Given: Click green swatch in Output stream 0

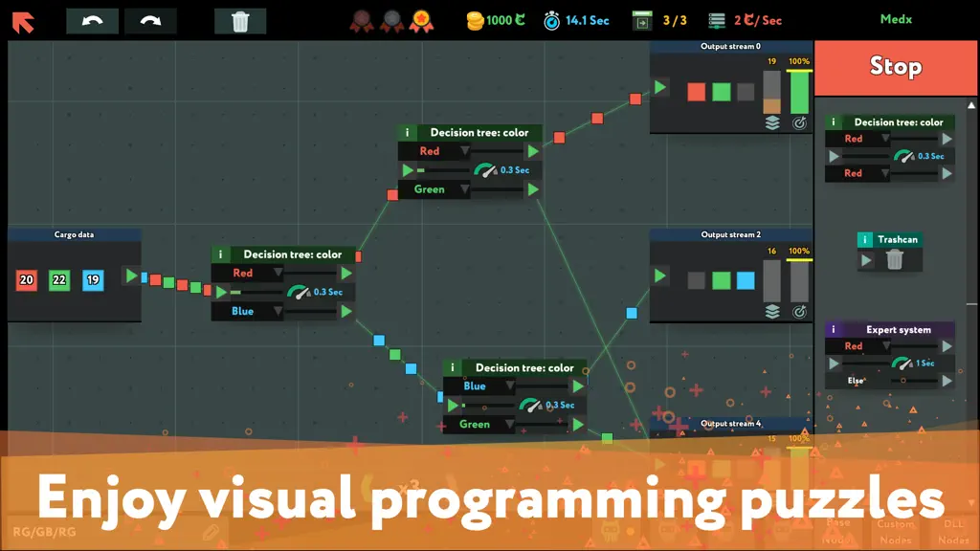Looking at the screenshot, I should 722,92.
